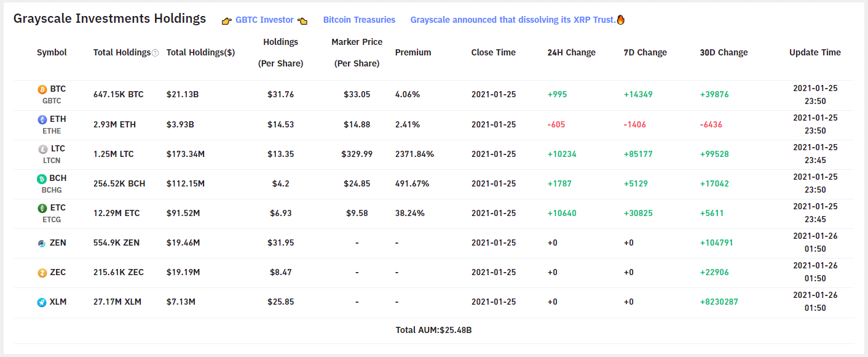The height and width of the screenshot is (357, 868).
Task: Click the Zcash icon in ZEC row
Action: click(x=42, y=273)
